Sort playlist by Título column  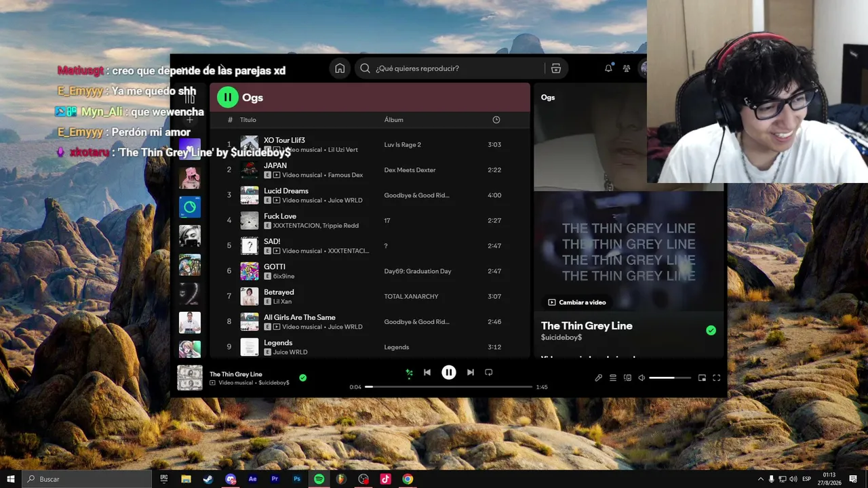pyautogui.click(x=248, y=120)
